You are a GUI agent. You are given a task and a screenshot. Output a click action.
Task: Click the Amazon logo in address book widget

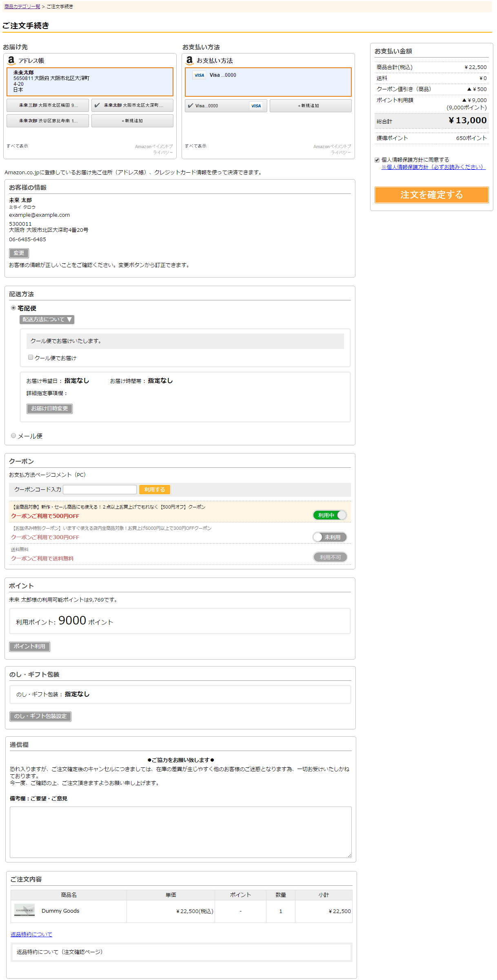coord(11,60)
